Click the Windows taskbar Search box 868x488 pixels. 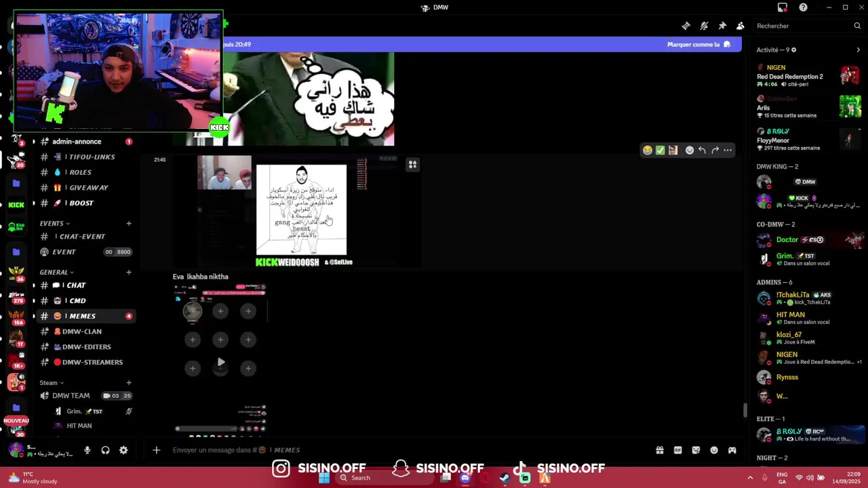pyautogui.click(x=384, y=478)
